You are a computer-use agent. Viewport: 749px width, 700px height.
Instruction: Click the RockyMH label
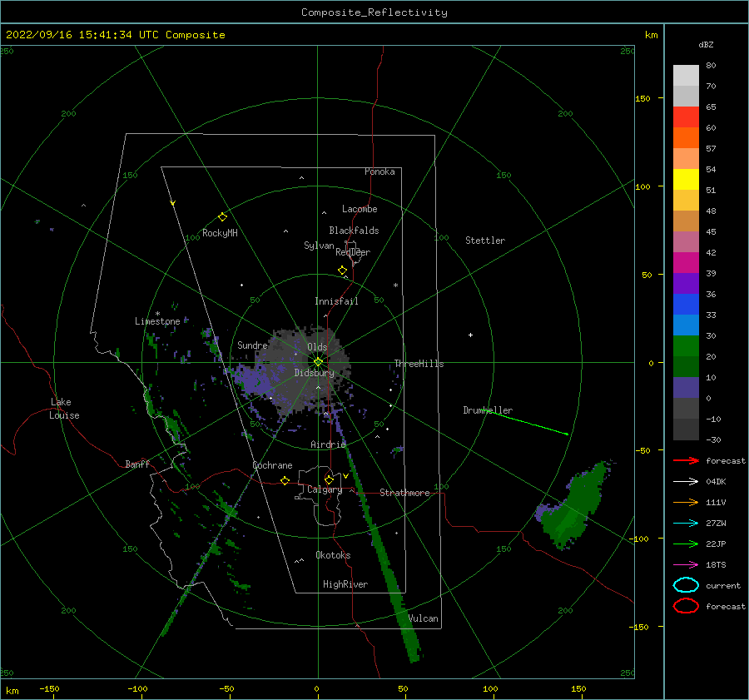coord(220,233)
